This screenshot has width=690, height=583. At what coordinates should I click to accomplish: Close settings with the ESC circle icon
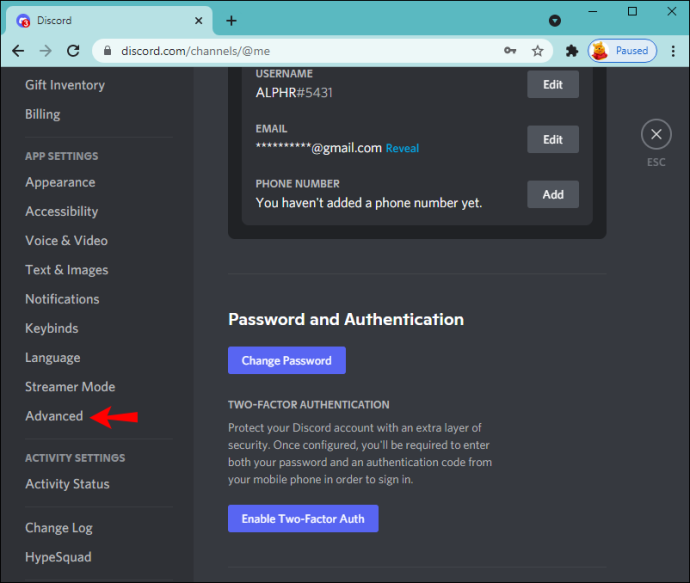[656, 134]
